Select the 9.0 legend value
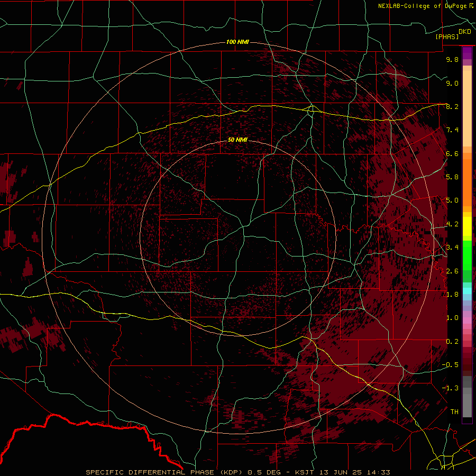476x476 pixels. click(x=452, y=83)
